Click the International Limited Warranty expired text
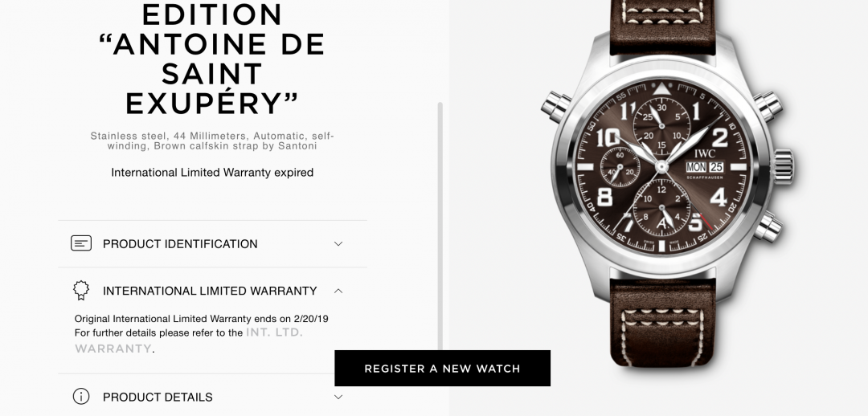 (x=212, y=173)
